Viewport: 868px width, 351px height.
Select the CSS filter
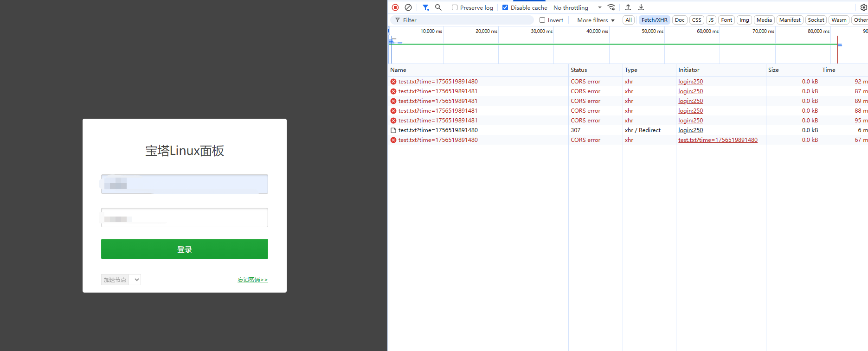coord(696,20)
